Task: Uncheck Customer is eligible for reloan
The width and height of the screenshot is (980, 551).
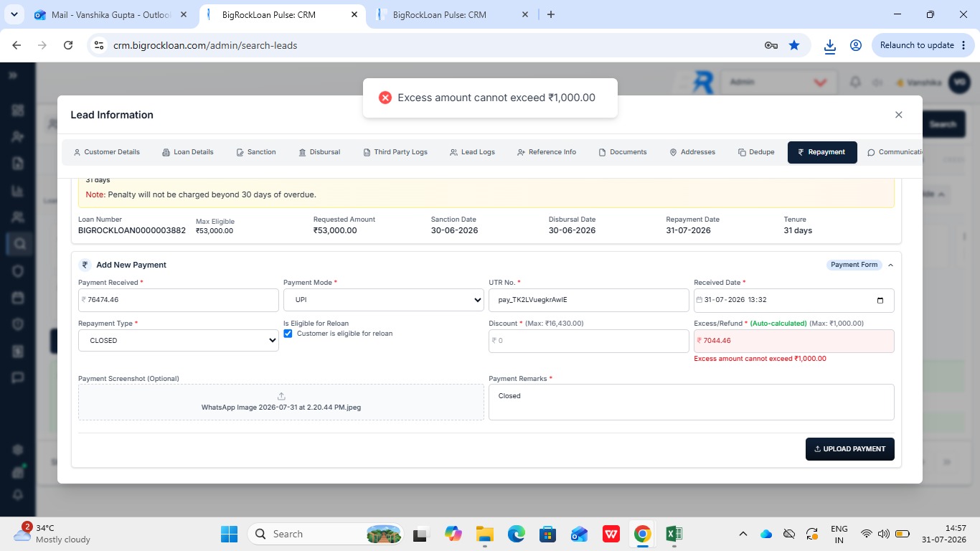Action: tap(288, 334)
